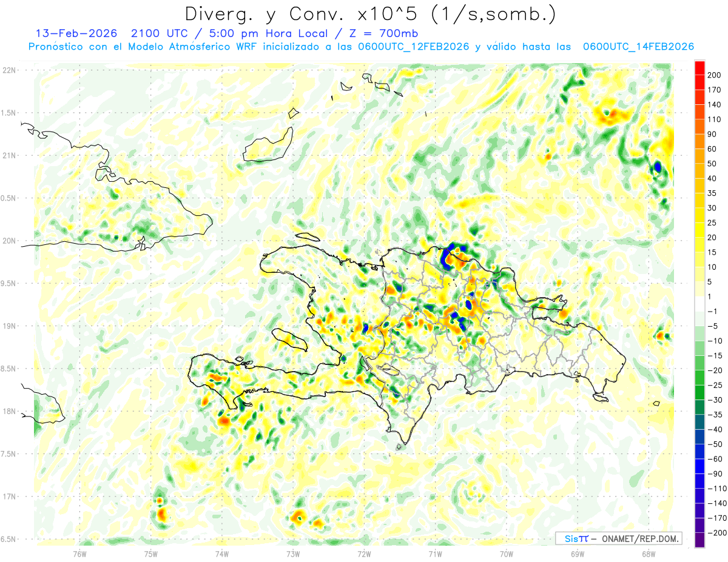This screenshot has width=728, height=562.
Task: Click the '75W' longitude label
Action: coord(151,554)
